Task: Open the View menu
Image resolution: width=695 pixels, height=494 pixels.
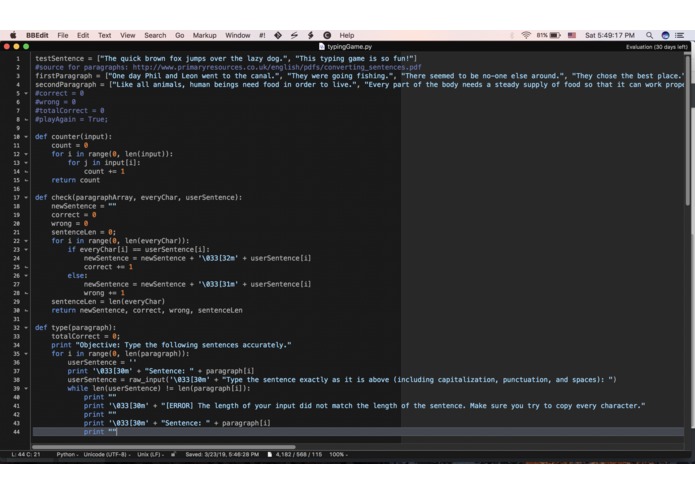Action: coord(128,35)
